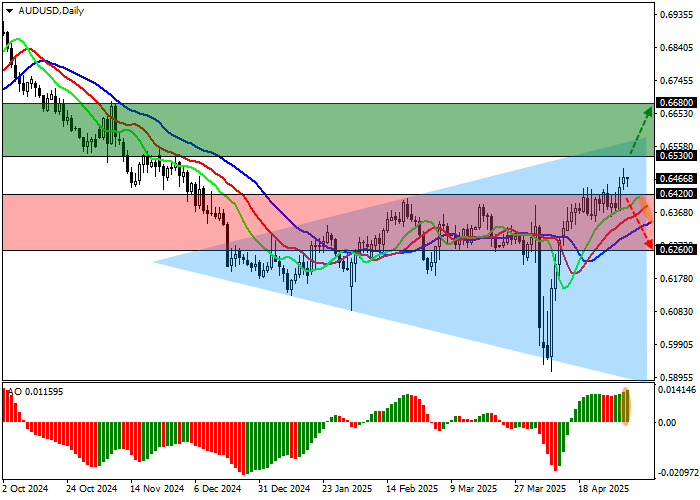Click the 31 Dec 2024 date label

[x=280, y=490]
